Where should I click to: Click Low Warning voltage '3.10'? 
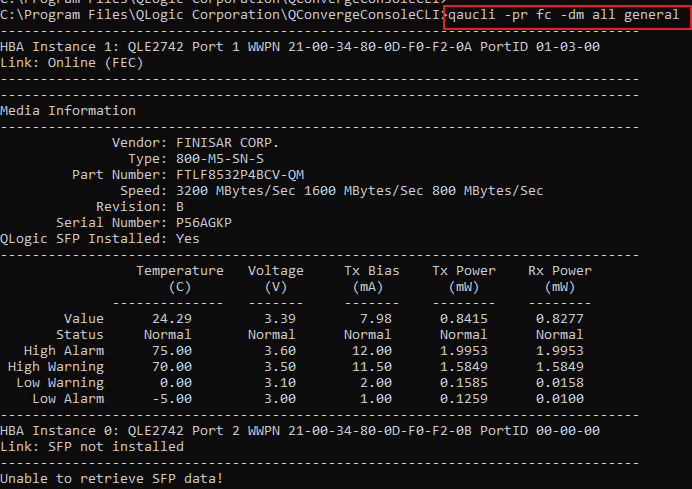[x=280, y=383]
